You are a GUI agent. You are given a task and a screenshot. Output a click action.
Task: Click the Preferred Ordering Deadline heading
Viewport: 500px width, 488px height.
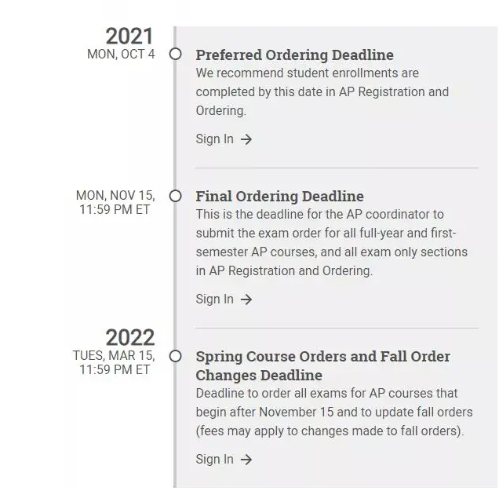tap(295, 55)
